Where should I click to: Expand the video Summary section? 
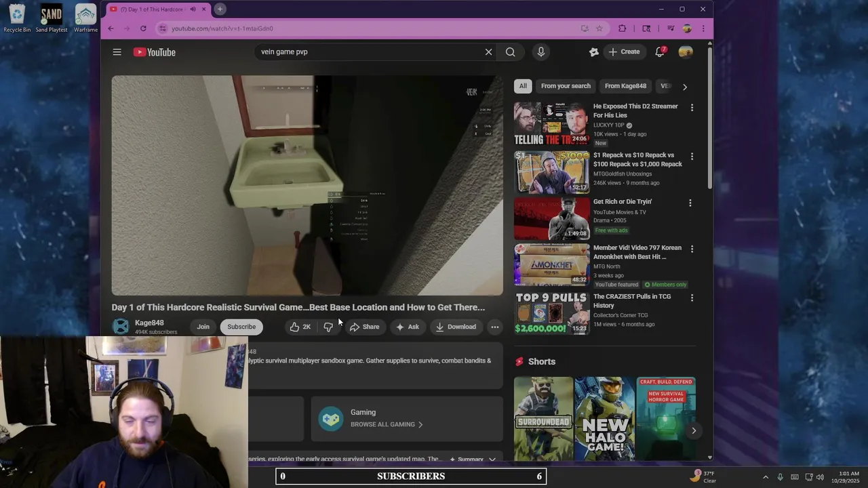coord(473,460)
